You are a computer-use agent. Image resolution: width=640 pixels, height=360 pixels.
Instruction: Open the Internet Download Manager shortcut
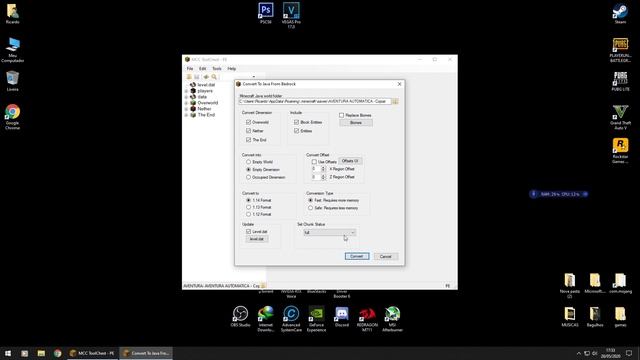tap(266, 319)
